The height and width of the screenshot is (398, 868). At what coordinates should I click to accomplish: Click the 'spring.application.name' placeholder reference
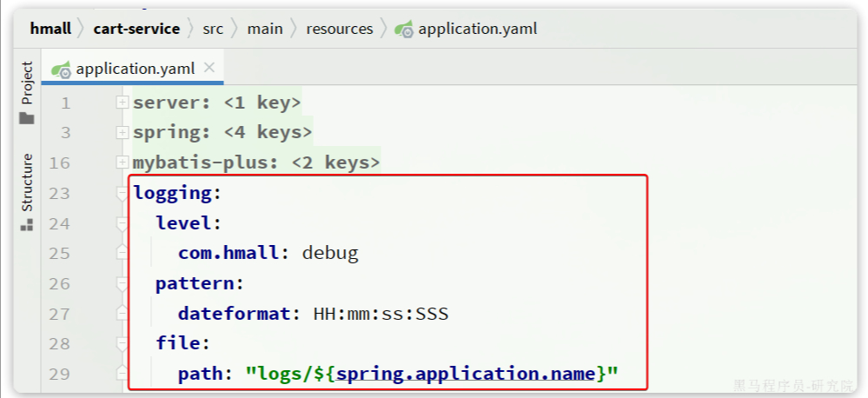(x=466, y=375)
